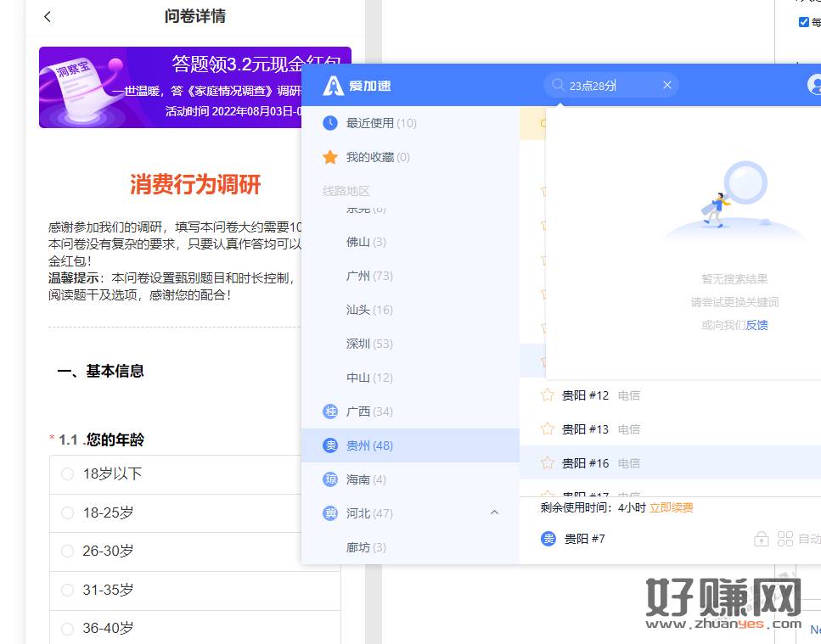
Task: Clear the search text with X
Action: 667,85
